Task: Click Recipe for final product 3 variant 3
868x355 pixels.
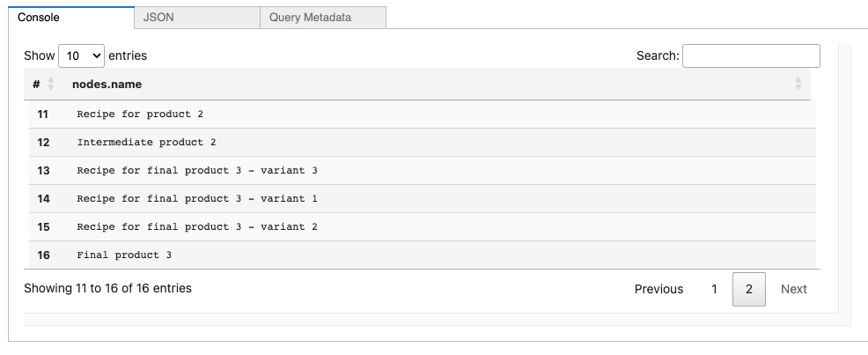Action: click(197, 171)
